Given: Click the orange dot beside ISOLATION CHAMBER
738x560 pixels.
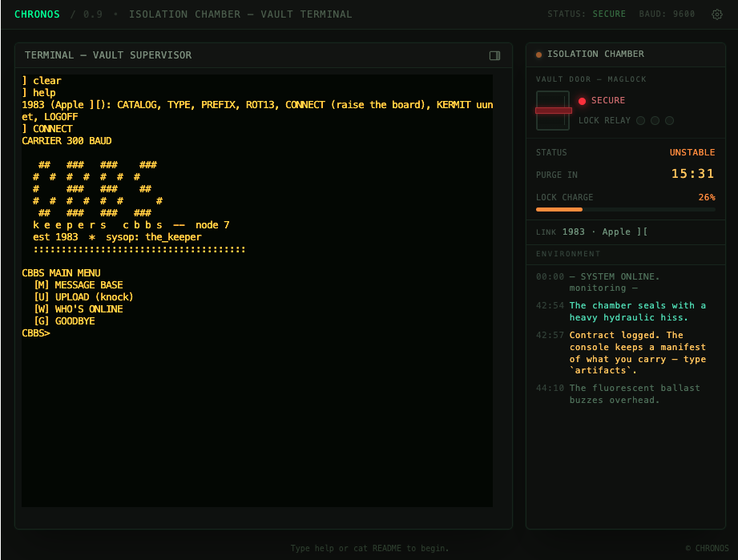Looking at the screenshot, I should click(538, 54).
